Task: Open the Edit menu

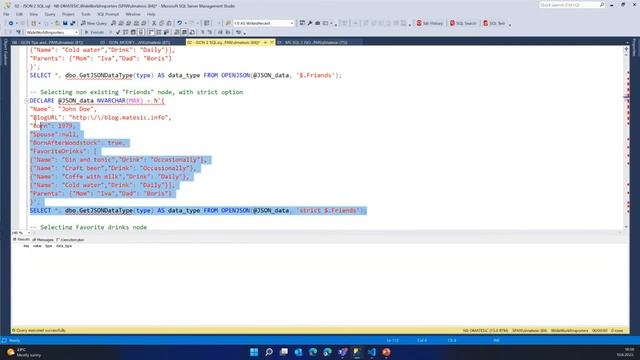Action: pos(19,14)
